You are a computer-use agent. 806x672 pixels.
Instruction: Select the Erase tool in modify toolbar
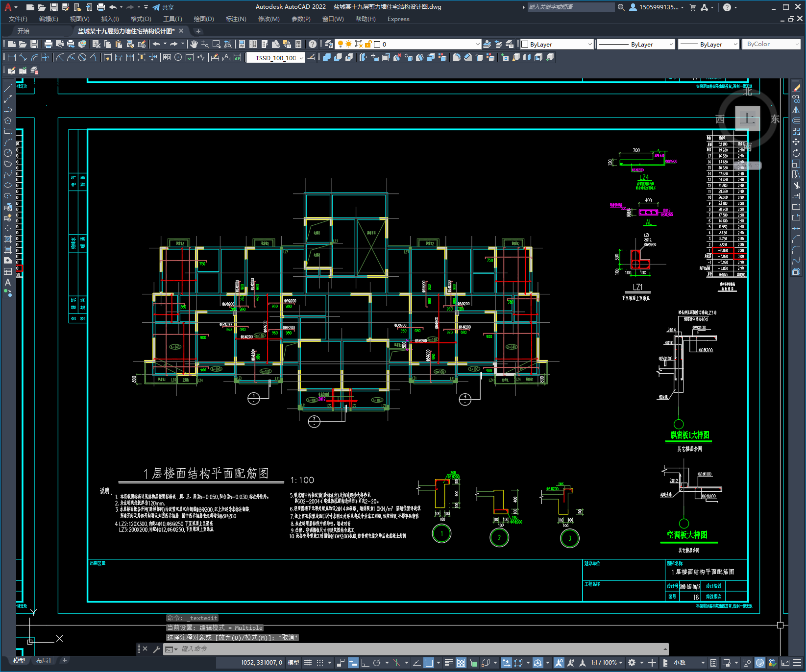[x=796, y=89]
